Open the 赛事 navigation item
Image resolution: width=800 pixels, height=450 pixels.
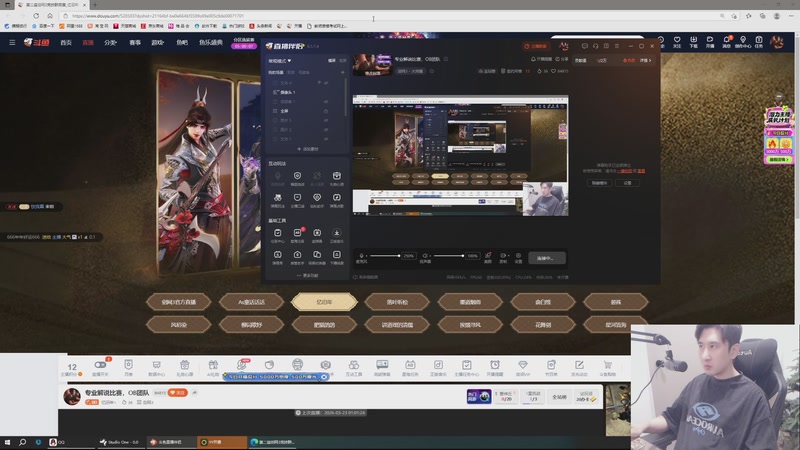click(135, 43)
